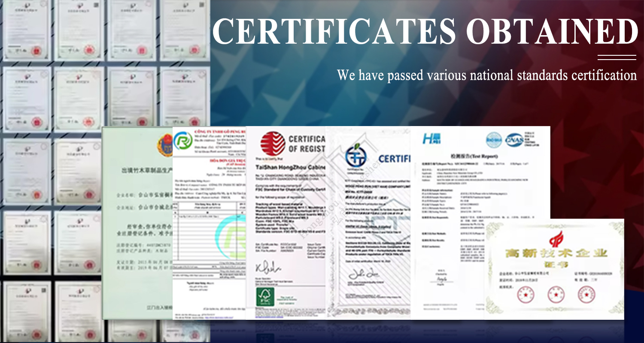Click the blue H logo on the test report
The width and height of the screenshot is (644, 343).
[x=431, y=138]
